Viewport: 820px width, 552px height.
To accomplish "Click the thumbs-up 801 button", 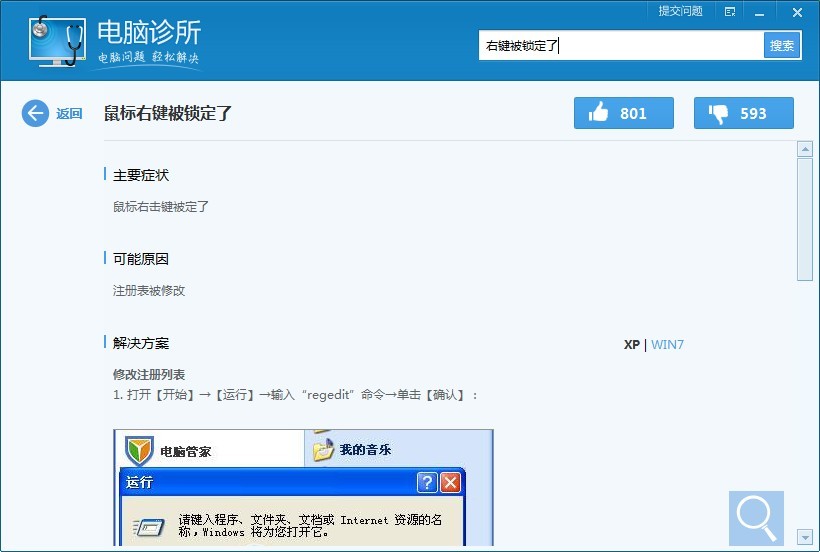I will pos(623,113).
